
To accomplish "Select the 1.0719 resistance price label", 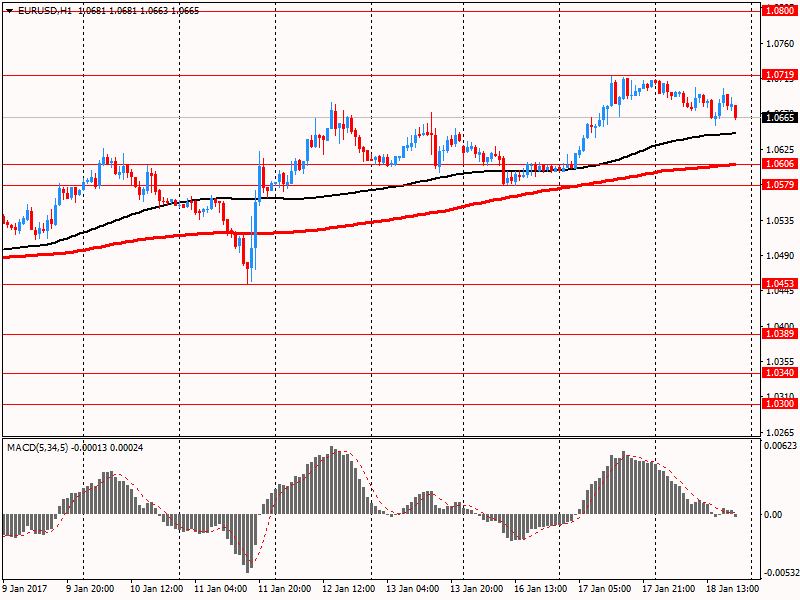I will tap(778, 75).
